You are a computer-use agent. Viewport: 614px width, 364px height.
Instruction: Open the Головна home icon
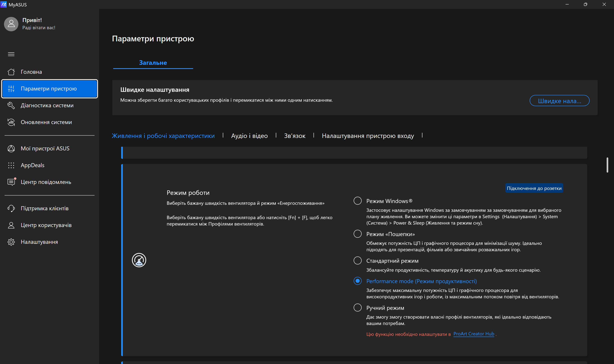point(11,72)
